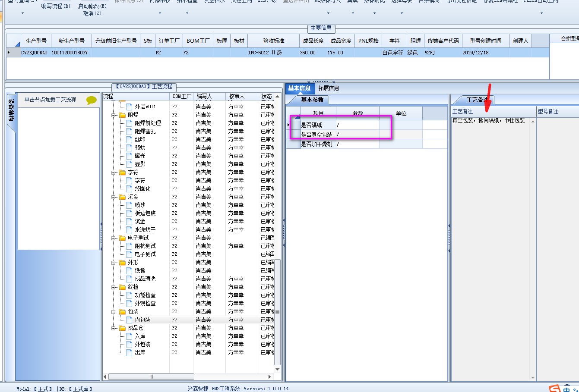Click the 外形 folder icon

click(x=122, y=263)
